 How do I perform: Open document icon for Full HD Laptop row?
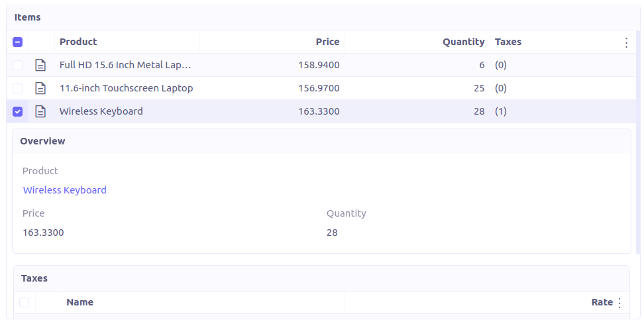coord(41,65)
